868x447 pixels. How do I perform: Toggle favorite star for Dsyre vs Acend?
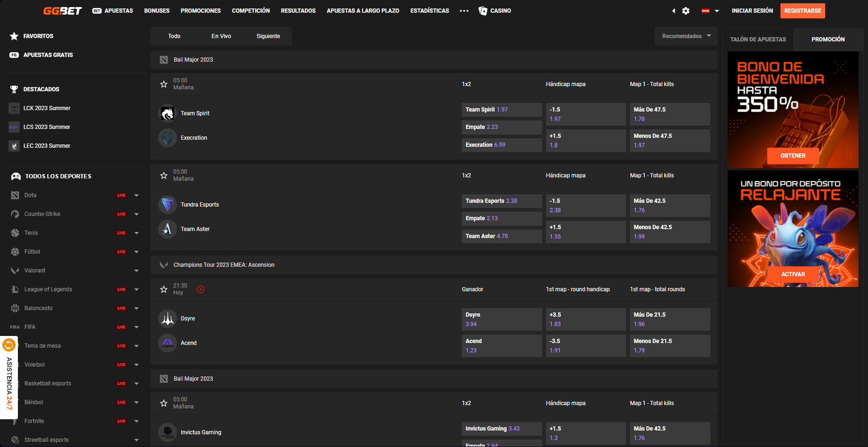(164, 289)
